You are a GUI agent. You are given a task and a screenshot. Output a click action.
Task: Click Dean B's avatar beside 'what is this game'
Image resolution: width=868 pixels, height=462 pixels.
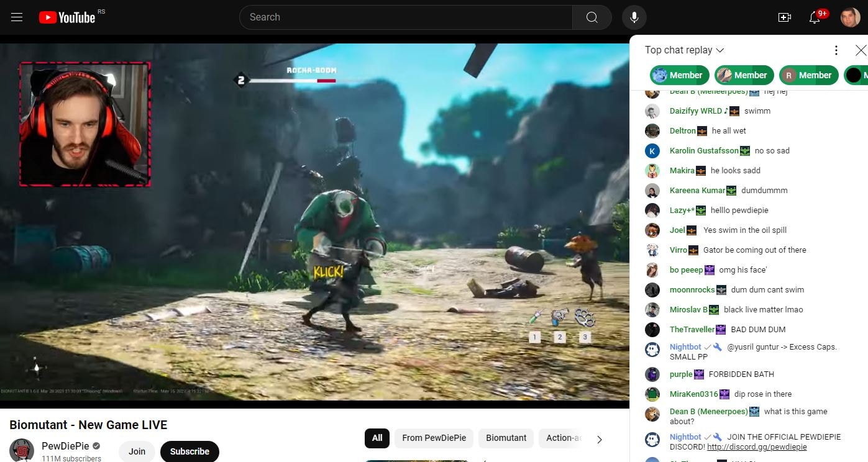click(x=652, y=414)
